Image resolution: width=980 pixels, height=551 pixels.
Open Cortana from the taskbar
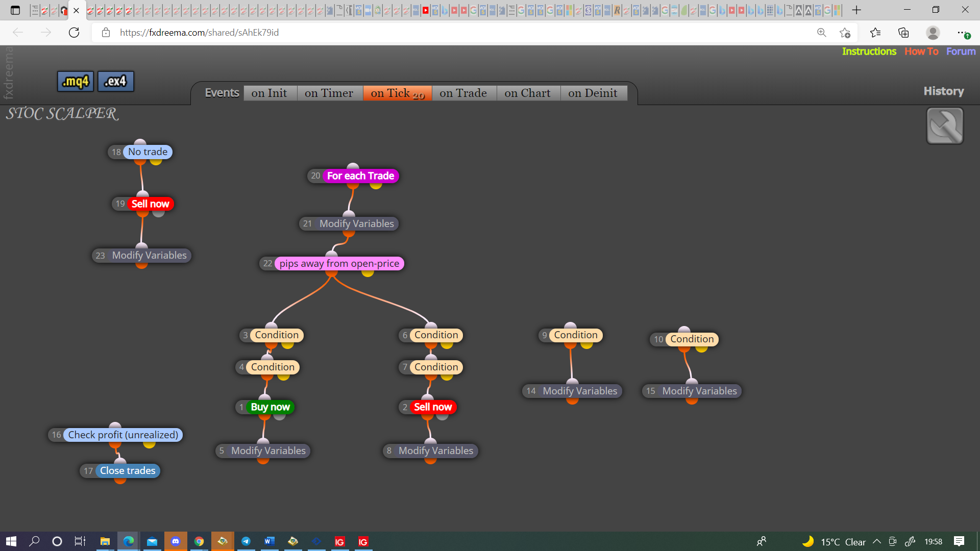pos(57,541)
